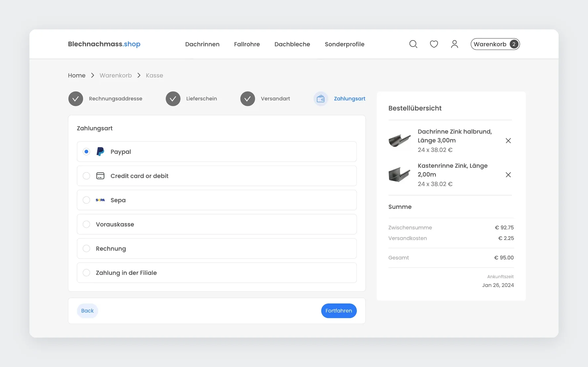This screenshot has height=367, width=588.
Task: Open the Sonderprofile menu
Action: coord(344,44)
